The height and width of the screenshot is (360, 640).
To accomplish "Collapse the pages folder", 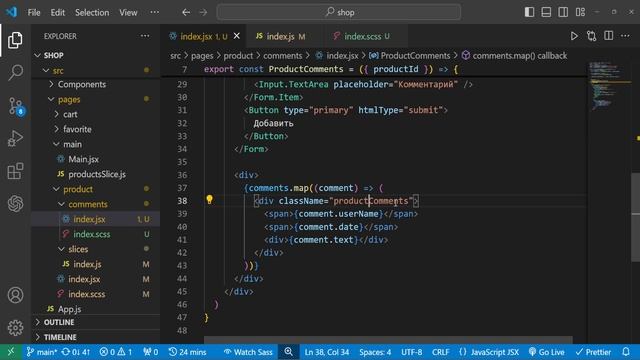I will pos(96,99).
